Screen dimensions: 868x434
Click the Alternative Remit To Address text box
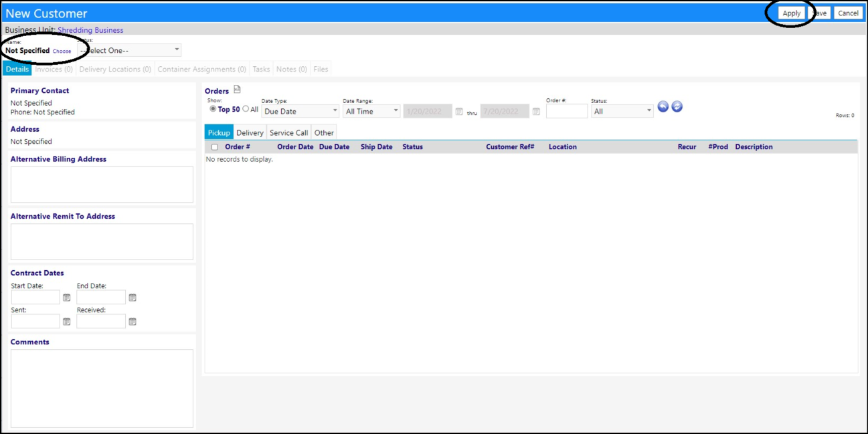[x=102, y=241]
